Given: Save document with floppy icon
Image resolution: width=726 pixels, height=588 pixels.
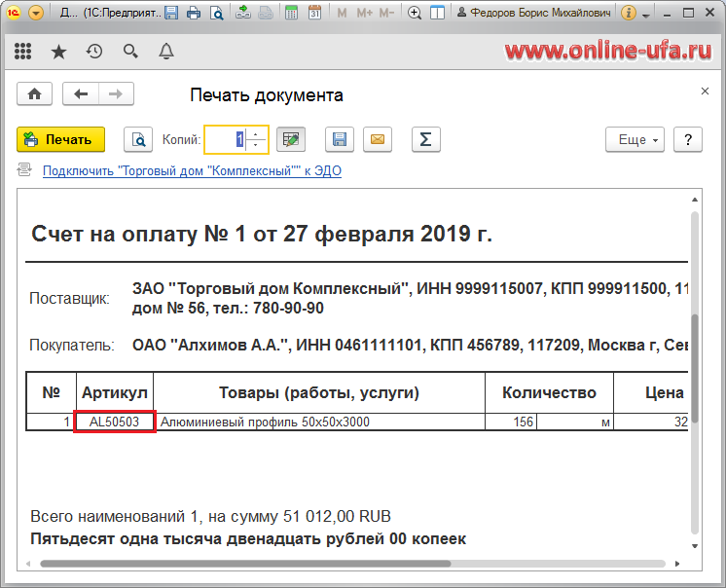Looking at the screenshot, I should point(340,139).
